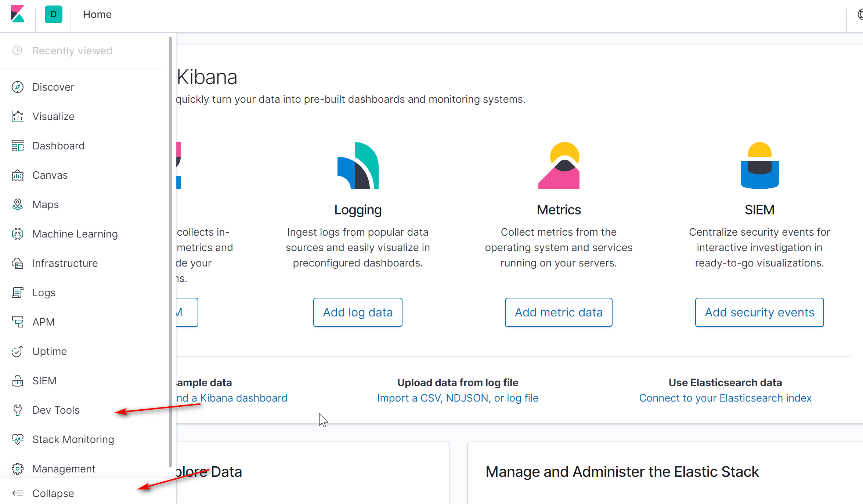Follow Connect to your Elasticsearch index link
Image resolution: width=863 pixels, height=504 pixels.
pos(725,398)
